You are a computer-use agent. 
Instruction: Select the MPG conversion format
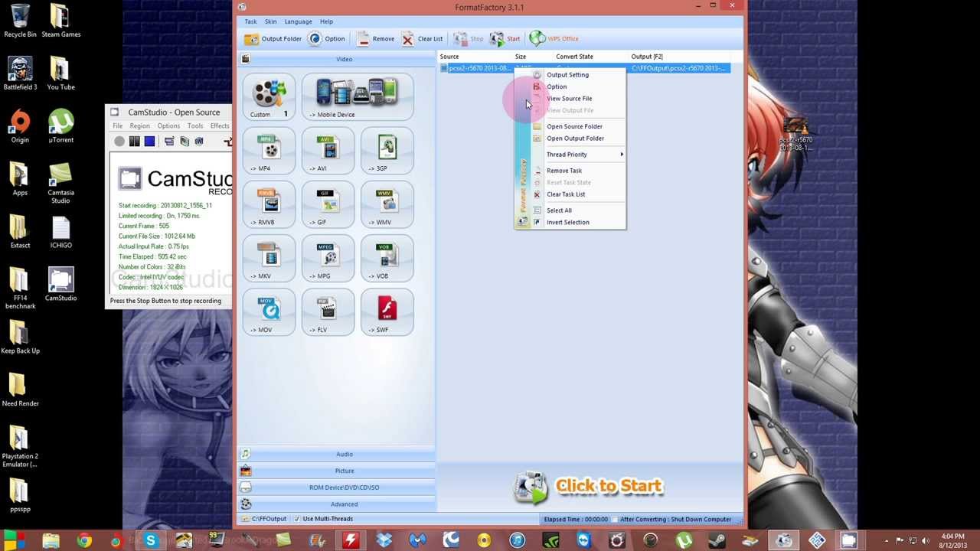[328, 259]
